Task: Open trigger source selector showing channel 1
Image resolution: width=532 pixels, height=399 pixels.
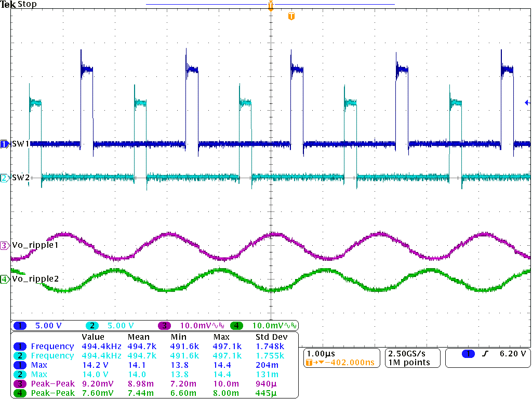Action: [x=467, y=353]
